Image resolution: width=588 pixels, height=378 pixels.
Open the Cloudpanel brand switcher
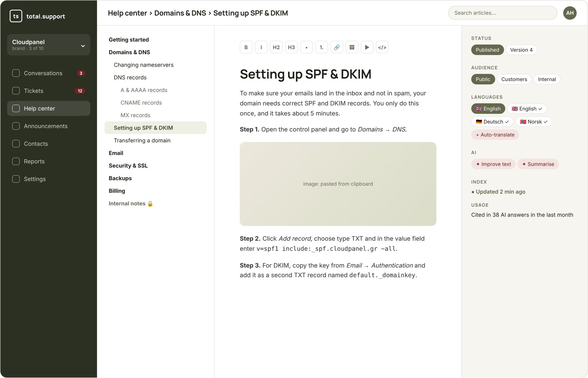click(49, 45)
